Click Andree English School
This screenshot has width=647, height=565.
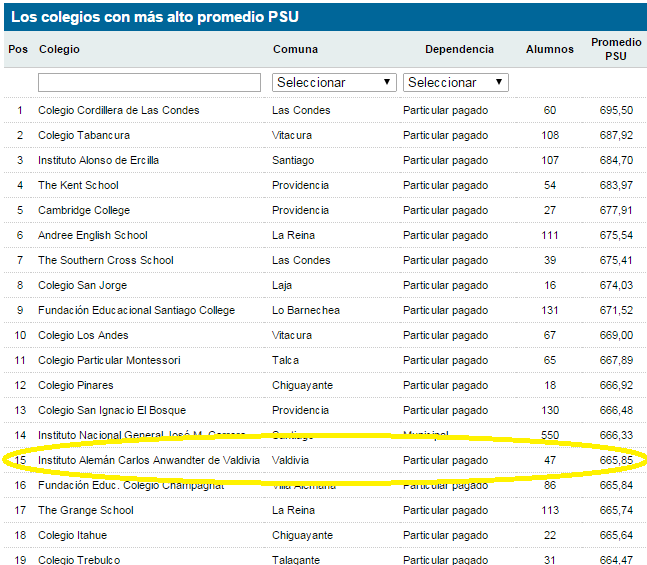click(x=93, y=235)
